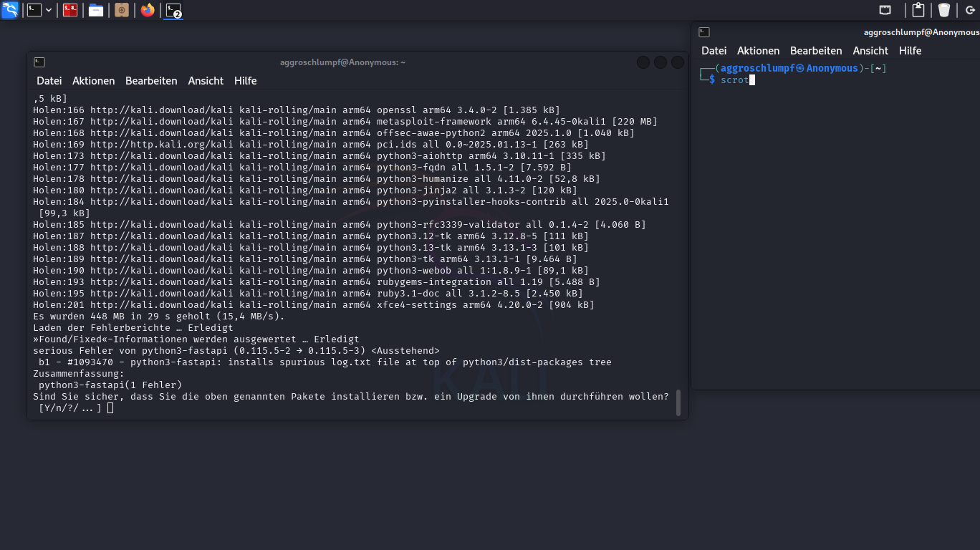
Task: Open Ansicht menu in right terminal
Action: coord(870,51)
